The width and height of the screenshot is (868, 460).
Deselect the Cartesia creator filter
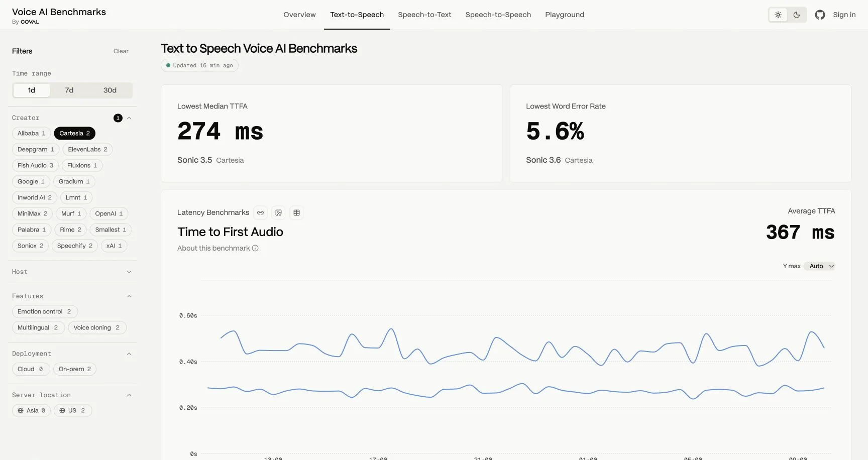click(x=75, y=133)
